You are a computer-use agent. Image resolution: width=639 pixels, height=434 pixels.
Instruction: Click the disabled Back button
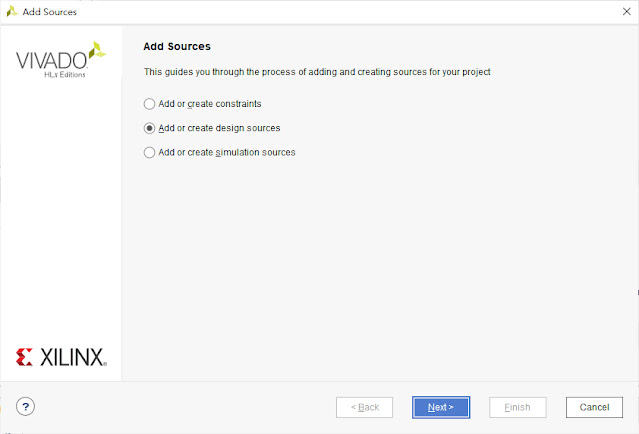(364, 408)
